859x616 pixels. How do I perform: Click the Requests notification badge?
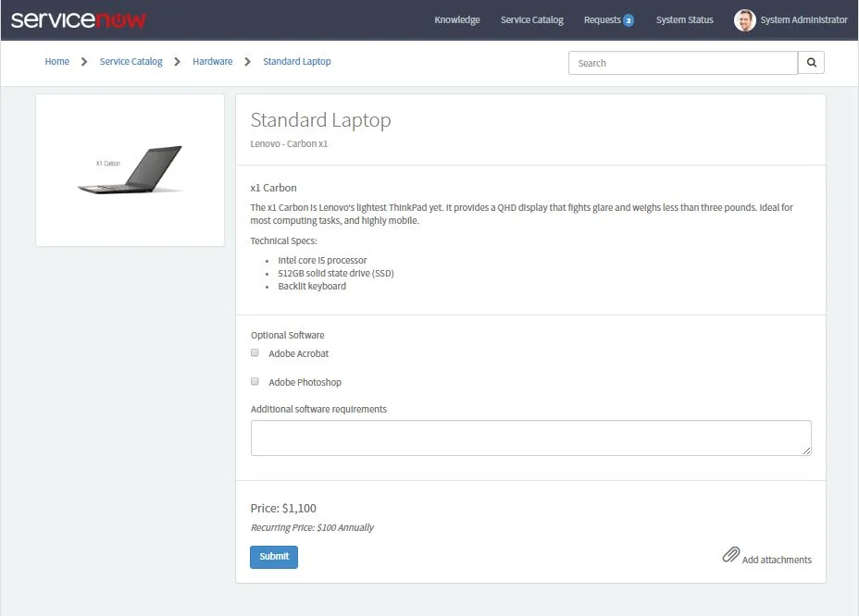(x=630, y=18)
